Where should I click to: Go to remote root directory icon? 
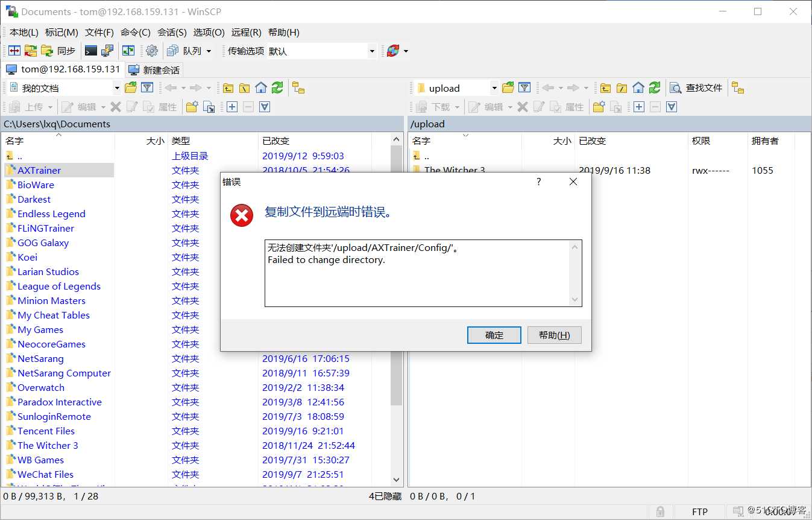pyautogui.click(x=622, y=88)
